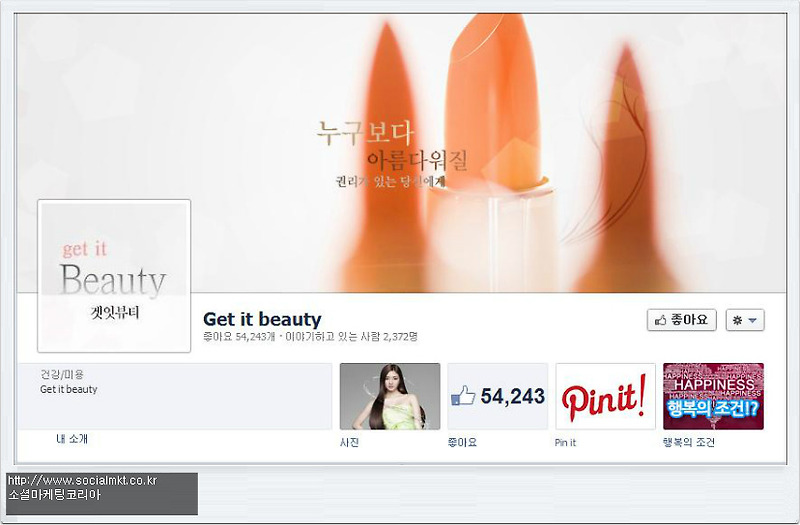
Task: Click the socialmkt.co.kr URL watermark
Action: (x=83, y=481)
